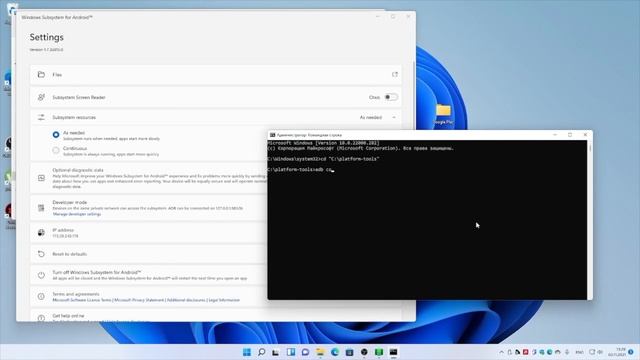Click the Command Prompt title bar icon

click(272, 135)
